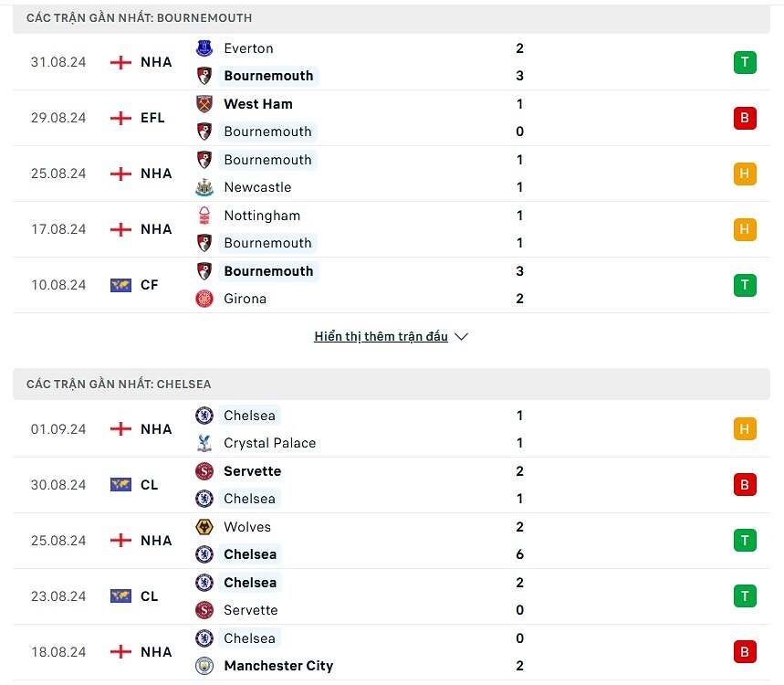Click the Everton club crest icon
The image size is (784, 685).
point(204,48)
